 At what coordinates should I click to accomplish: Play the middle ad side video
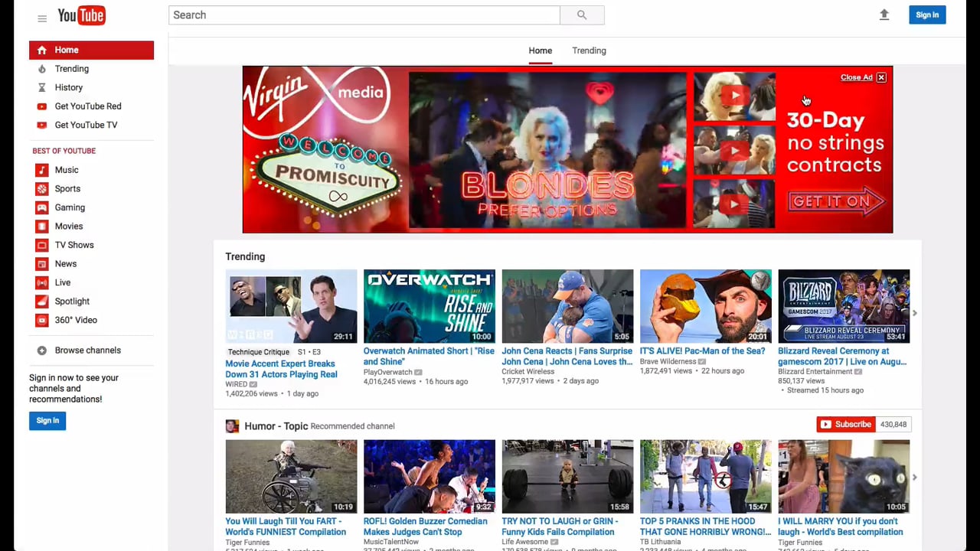pyautogui.click(x=734, y=150)
